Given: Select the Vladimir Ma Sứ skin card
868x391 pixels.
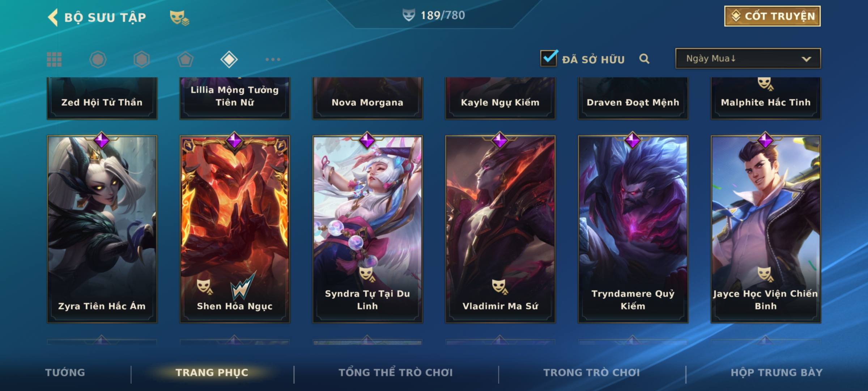Looking at the screenshot, I should click(500, 229).
